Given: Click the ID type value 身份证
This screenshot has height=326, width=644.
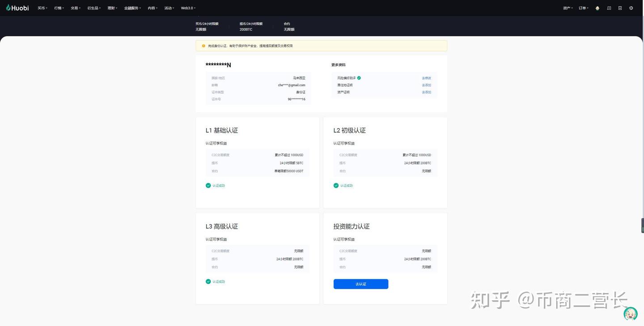Looking at the screenshot, I should (x=301, y=92).
